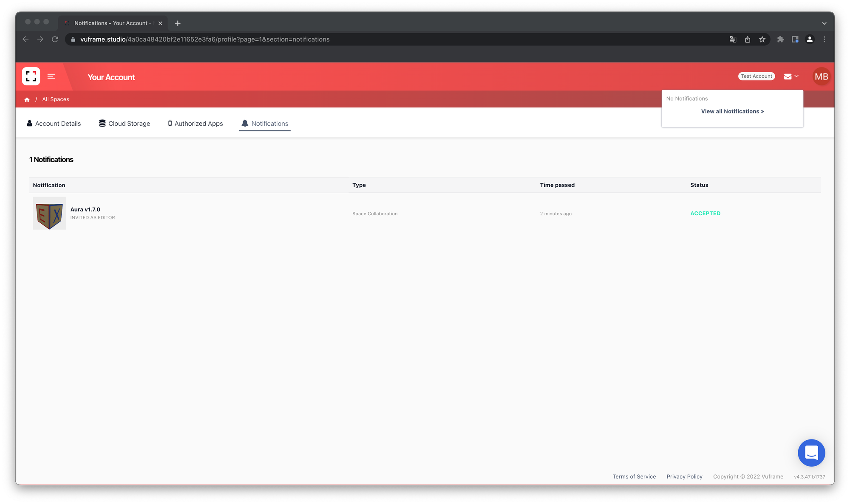The height and width of the screenshot is (504, 850).
Task: Click the No Notifications text
Action: pyautogui.click(x=687, y=99)
